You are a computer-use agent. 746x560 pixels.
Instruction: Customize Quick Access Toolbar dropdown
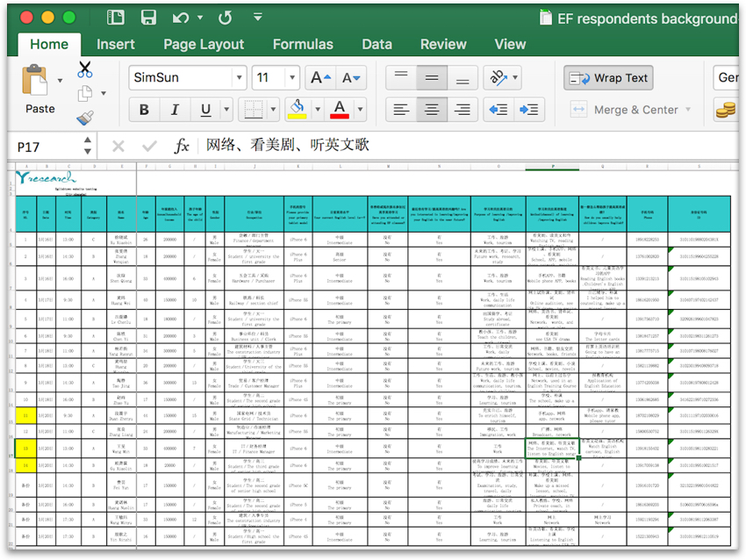257,18
